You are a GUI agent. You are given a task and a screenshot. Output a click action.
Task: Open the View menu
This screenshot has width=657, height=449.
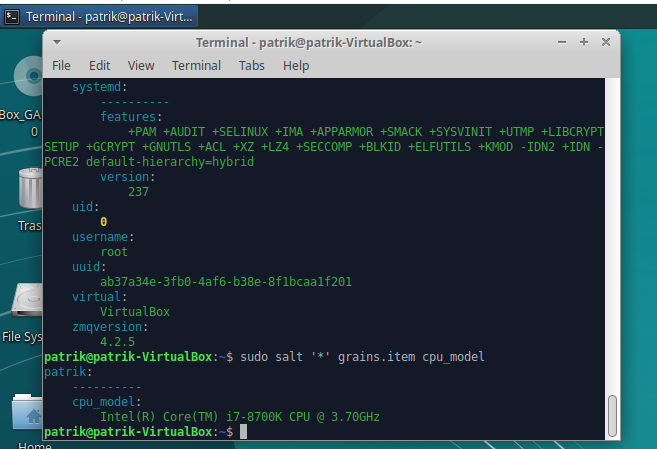pyautogui.click(x=141, y=65)
